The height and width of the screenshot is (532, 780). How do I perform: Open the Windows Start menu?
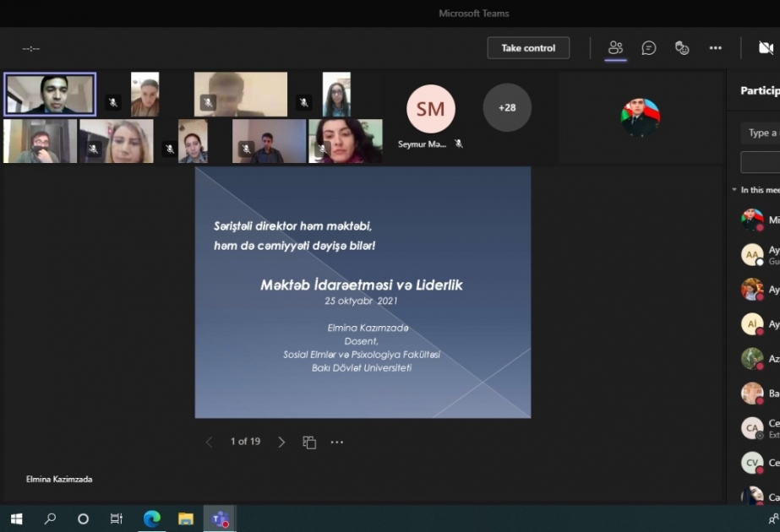(16, 519)
